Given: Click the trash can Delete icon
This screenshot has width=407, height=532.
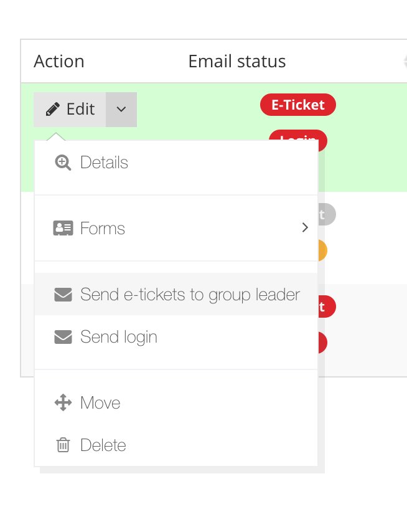Looking at the screenshot, I should [x=63, y=445].
